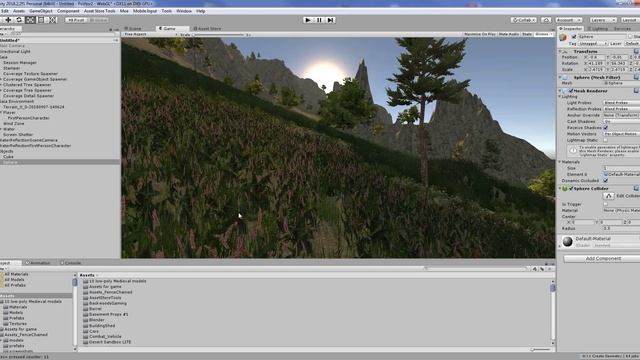Disable the Sphere Collider checkbox
Viewport: 640px width, 360px height.
(x=571, y=189)
